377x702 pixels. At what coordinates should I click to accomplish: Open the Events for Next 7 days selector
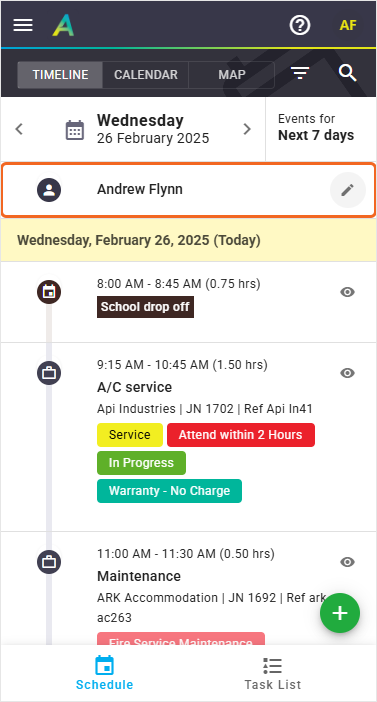click(321, 129)
